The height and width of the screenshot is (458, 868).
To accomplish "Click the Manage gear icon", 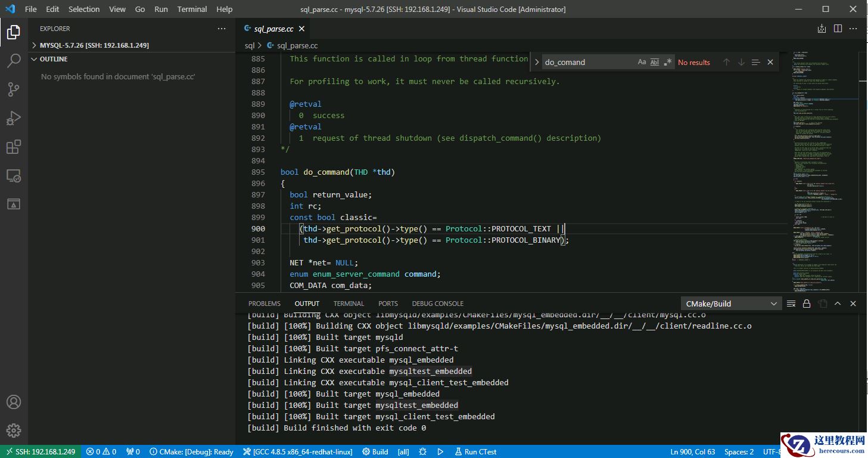I will tap(14, 430).
